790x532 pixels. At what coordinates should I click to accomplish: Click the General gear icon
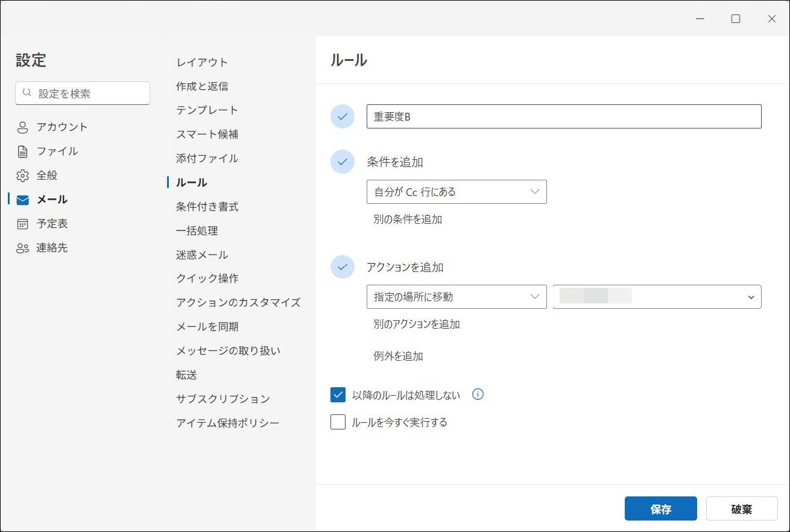click(x=23, y=176)
